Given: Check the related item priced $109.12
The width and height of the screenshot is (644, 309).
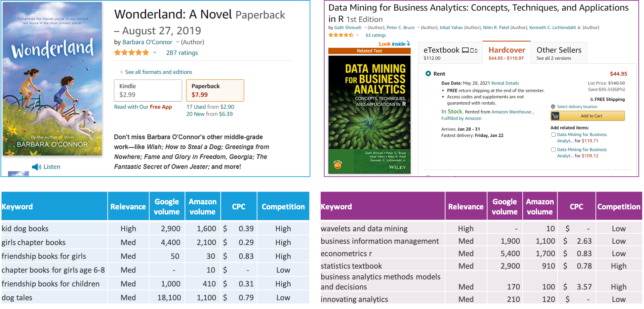Looking at the screenshot, I should (553, 149).
